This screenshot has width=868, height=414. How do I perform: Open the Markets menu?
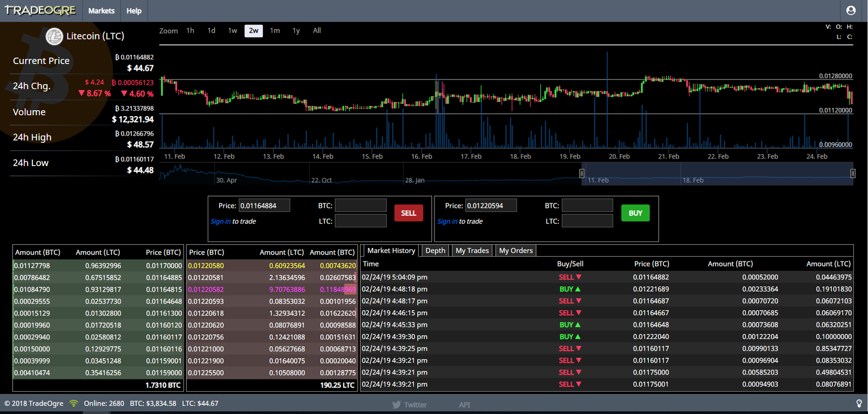[101, 11]
